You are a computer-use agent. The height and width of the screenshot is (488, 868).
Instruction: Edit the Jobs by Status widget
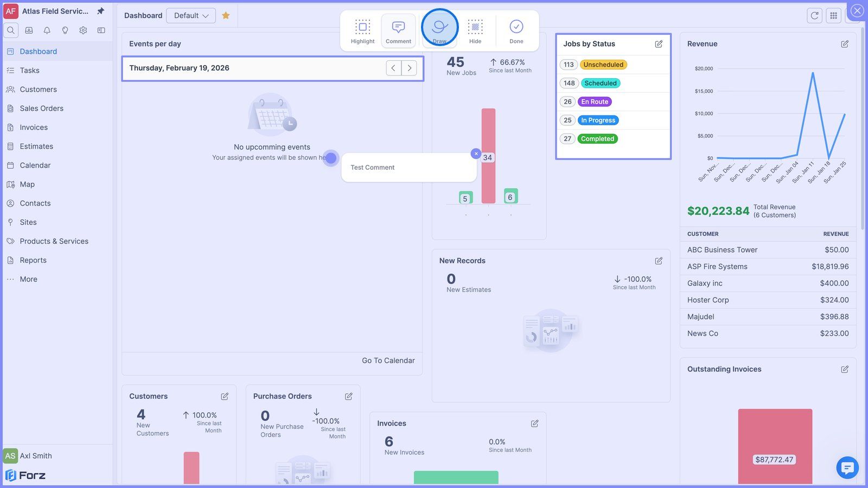coord(659,44)
